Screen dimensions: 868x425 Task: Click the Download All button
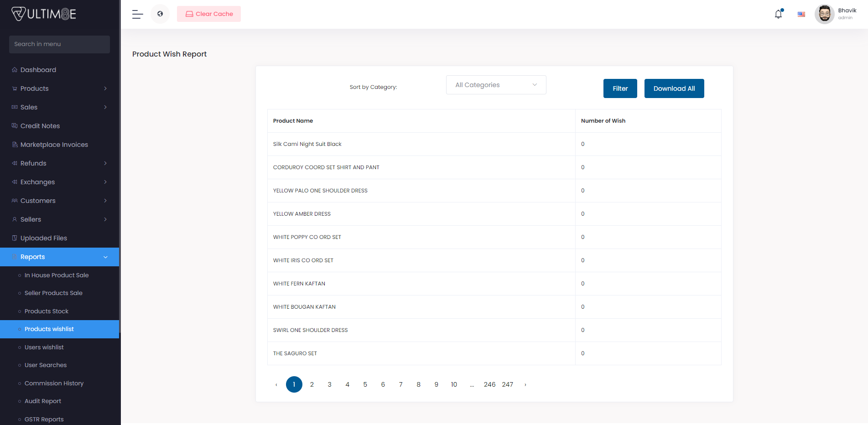pos(674,88)
